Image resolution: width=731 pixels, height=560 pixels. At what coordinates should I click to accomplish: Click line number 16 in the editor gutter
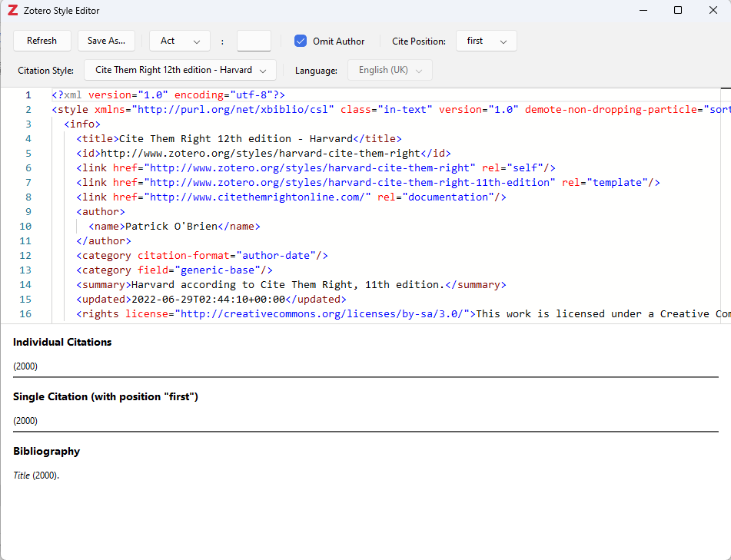[x=25, y=314]
